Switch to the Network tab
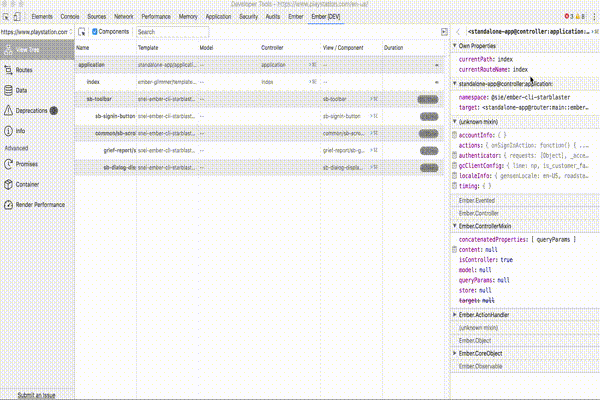Image resolution: width=600 pixels, height=400 pixels. (123, 17)
